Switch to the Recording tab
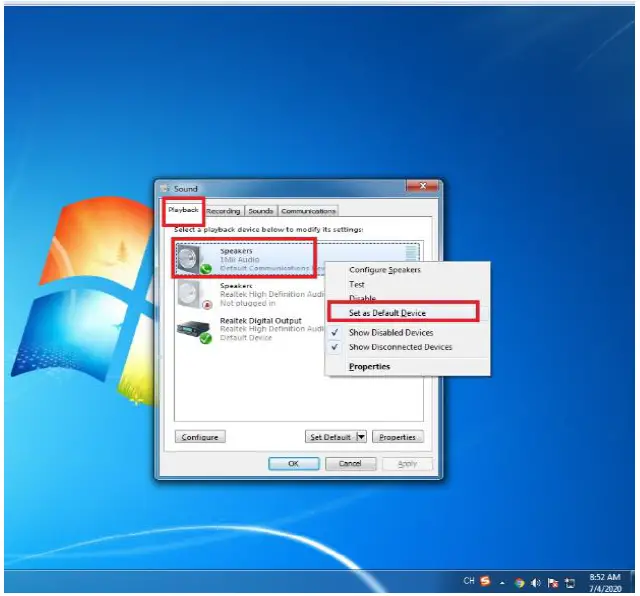 (x=223, y=211)
